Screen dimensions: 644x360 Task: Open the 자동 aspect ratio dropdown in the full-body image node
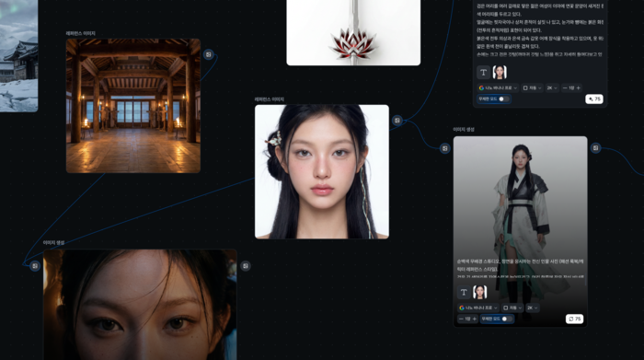pos(512,308)
